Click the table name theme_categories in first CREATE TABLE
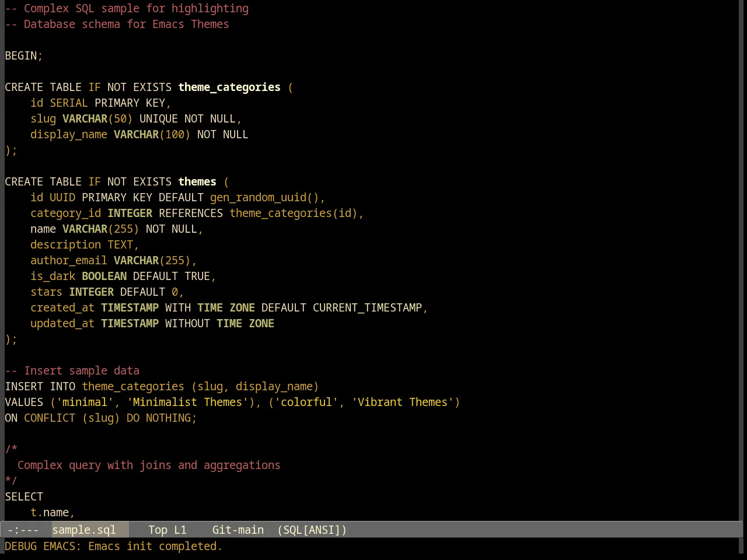 [x=229, y=87]
